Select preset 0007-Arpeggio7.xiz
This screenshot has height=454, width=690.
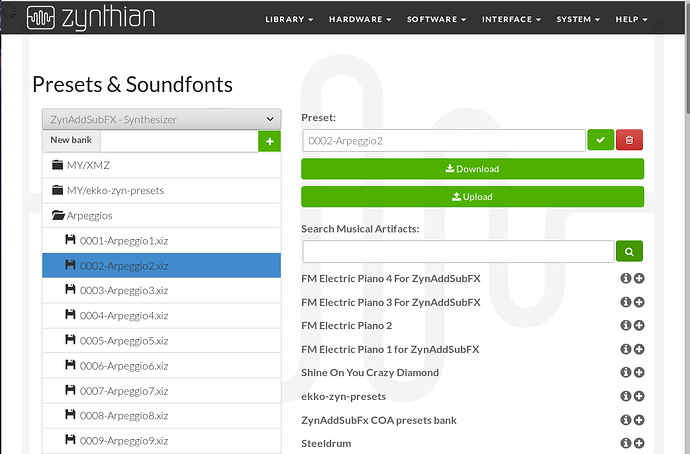pyautogui.click(x=161, y=391)
